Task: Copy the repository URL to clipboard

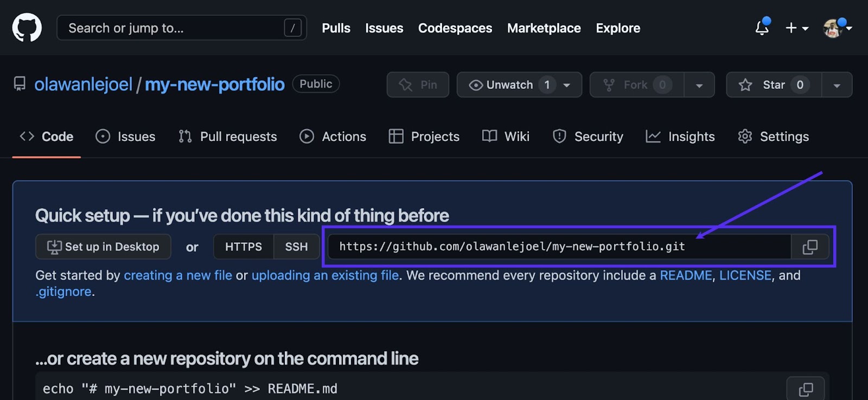Action: pos(809,247)
